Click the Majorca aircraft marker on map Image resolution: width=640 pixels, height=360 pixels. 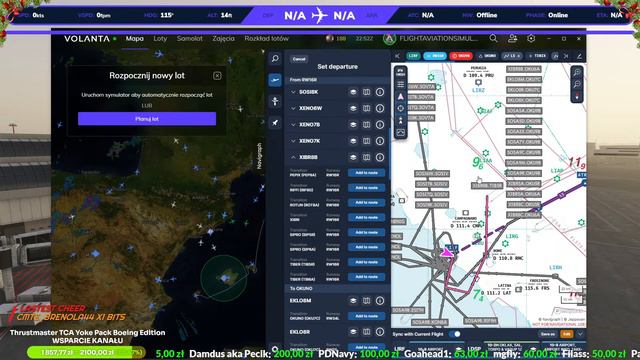tap(224, 278)
